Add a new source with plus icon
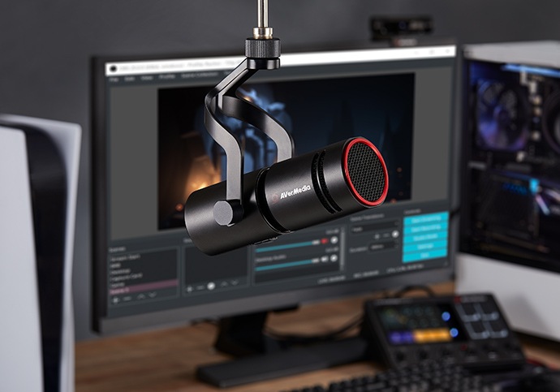 click(x=190, y=289)
